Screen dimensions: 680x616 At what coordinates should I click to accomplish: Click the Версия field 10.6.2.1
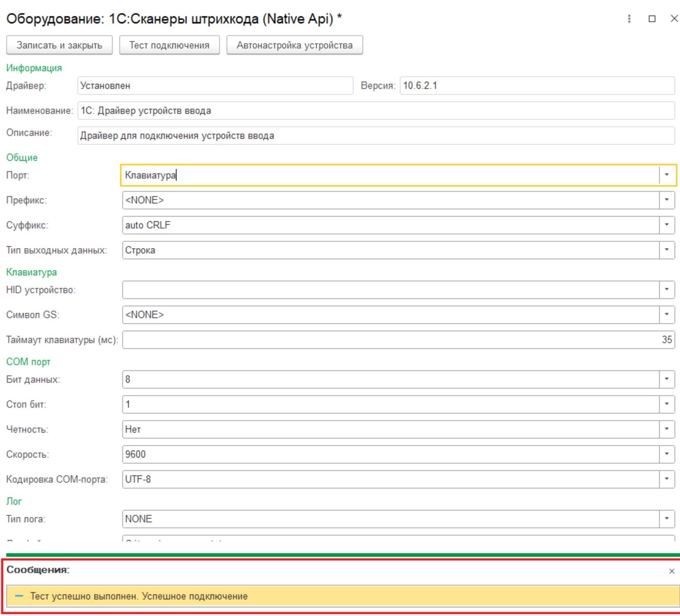click(537, 86)
